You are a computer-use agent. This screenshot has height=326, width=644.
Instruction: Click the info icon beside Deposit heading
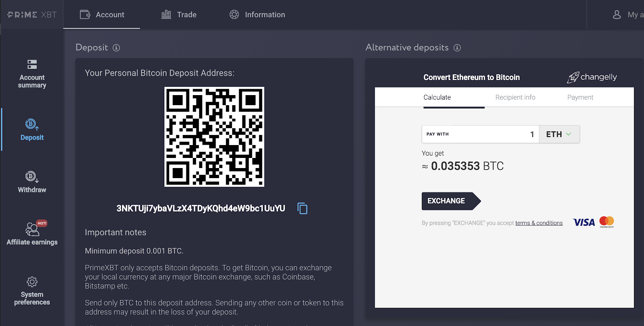coord(116,48)
